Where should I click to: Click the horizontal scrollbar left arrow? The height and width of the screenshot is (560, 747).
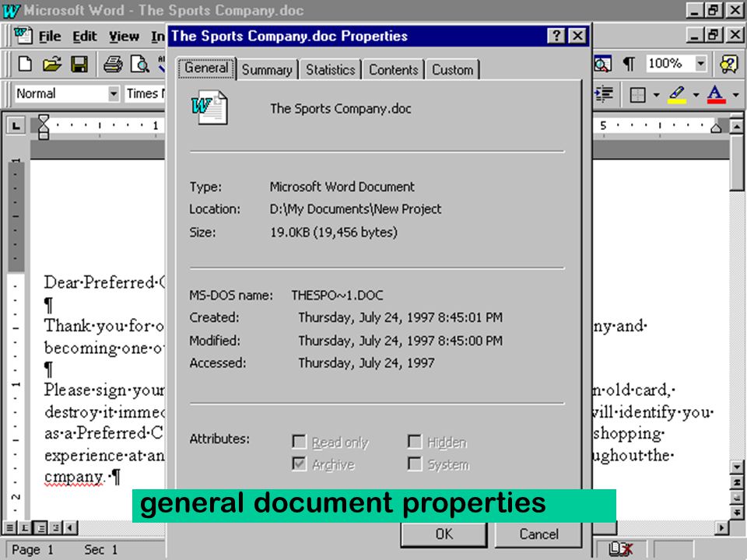(71, 527)
